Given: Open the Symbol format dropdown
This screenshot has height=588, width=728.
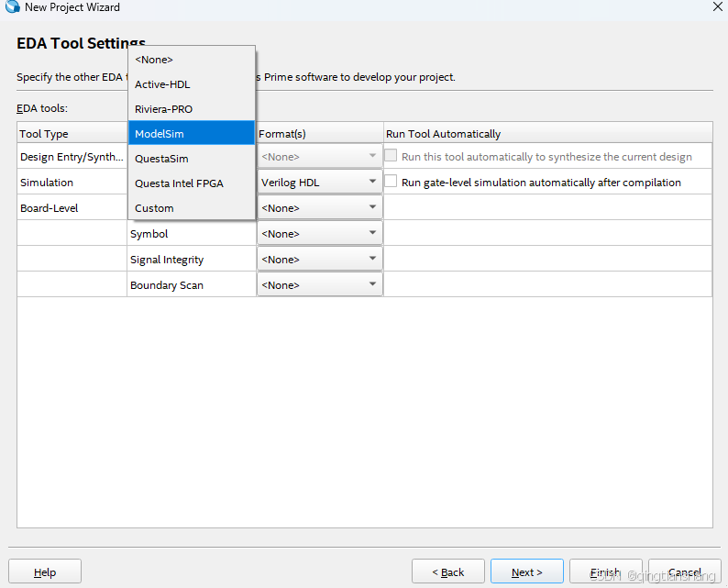Looking at the screenshot, I should pyautogui.click(x=319, y=234).
